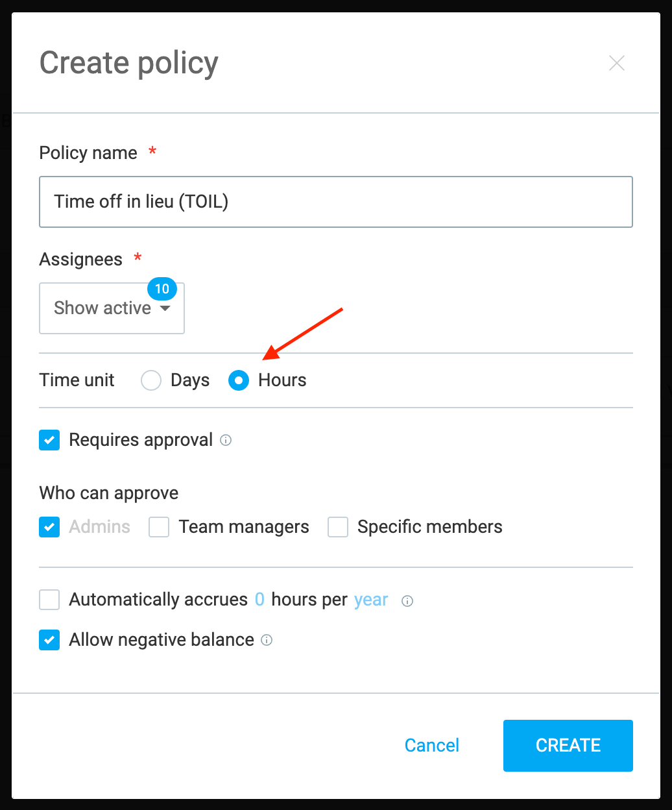The width and height of the screenshot is (672, 810).
Task: Close the Create policy dialog
Action: tap(616, 63)
